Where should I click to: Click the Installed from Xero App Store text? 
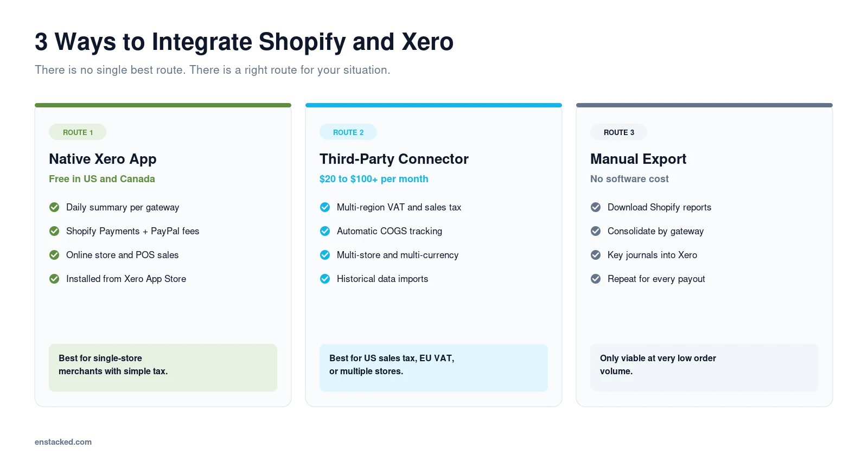126,279
